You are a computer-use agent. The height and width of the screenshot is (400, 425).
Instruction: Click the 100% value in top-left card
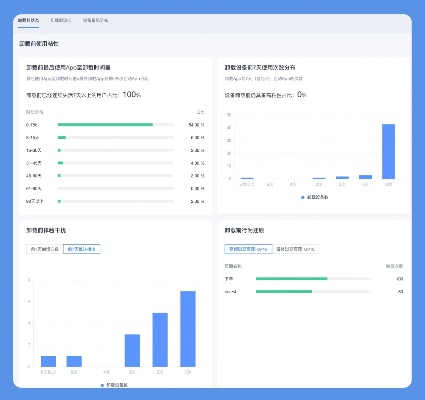pyautogui.click(x=132, y=95)
